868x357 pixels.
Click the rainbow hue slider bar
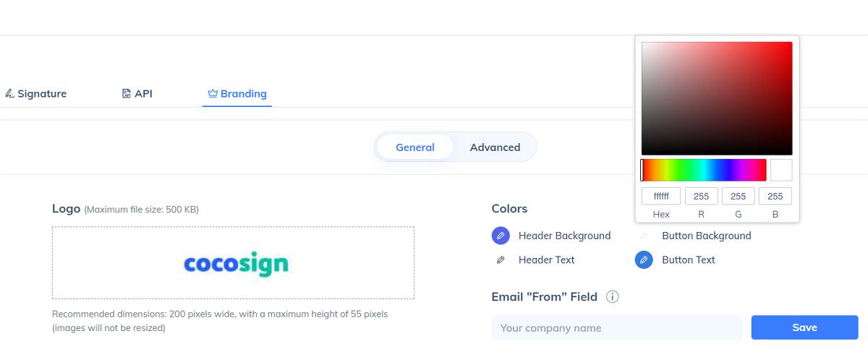[704, 170]
